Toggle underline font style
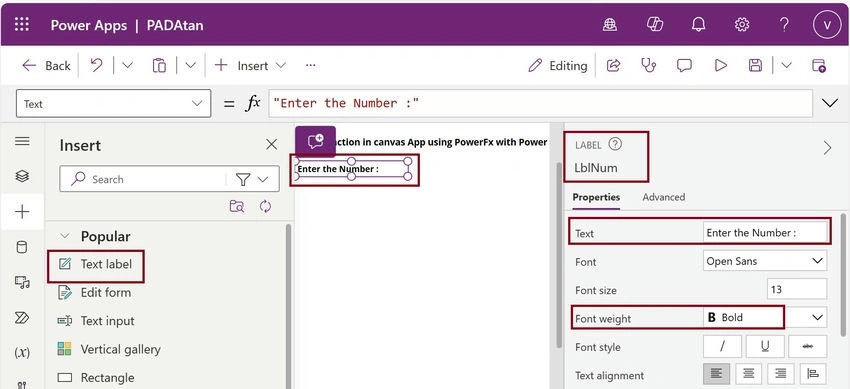Screen dimensions: 850x389 click(765, 347)
